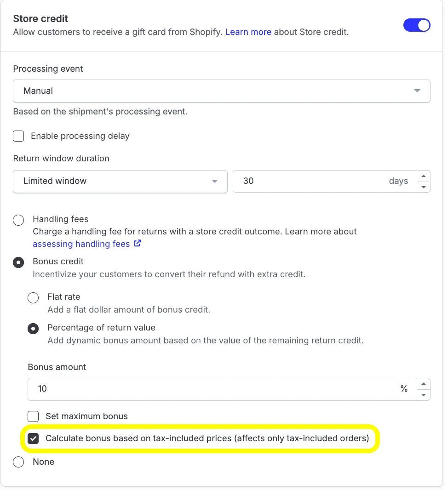Increase bonus amount with up arrow

(x=424, y=384)
